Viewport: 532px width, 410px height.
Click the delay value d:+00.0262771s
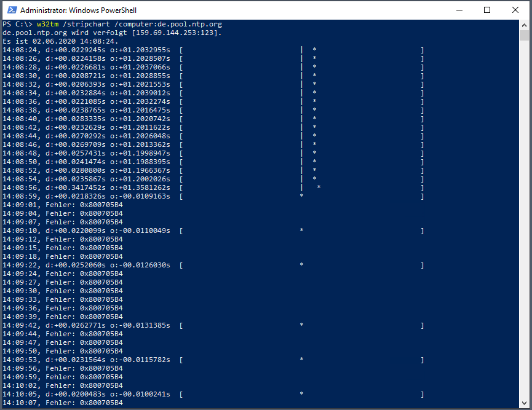[x=75, y=326]
